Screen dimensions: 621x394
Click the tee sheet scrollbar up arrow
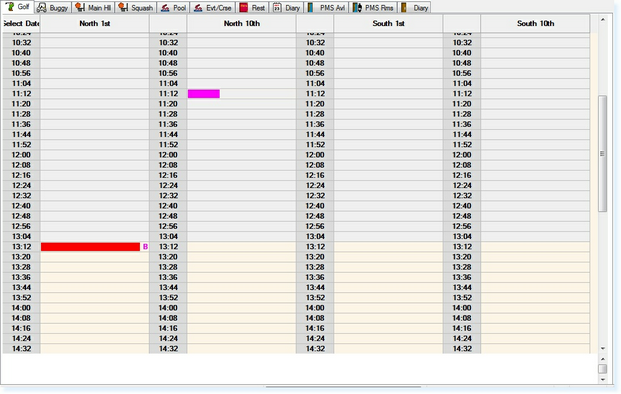[x=602, y=19]
